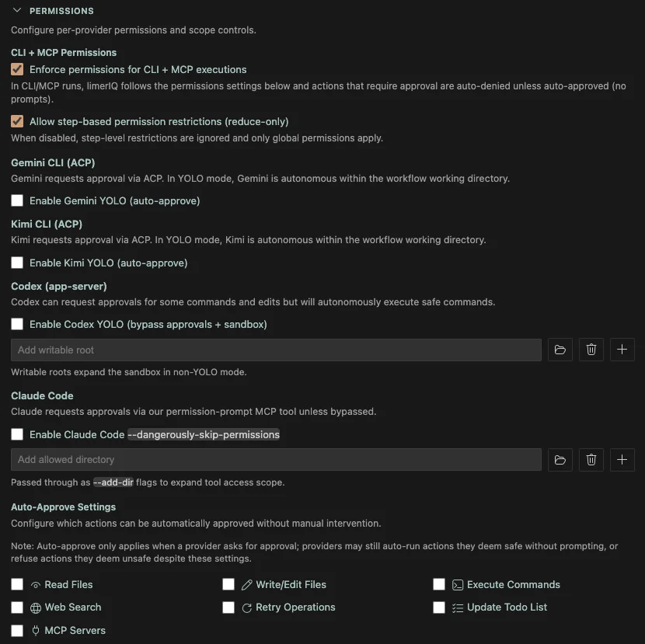Screen dimensions: 645x644
Task: Click the Add writable root field
Action: pos(276,350)
